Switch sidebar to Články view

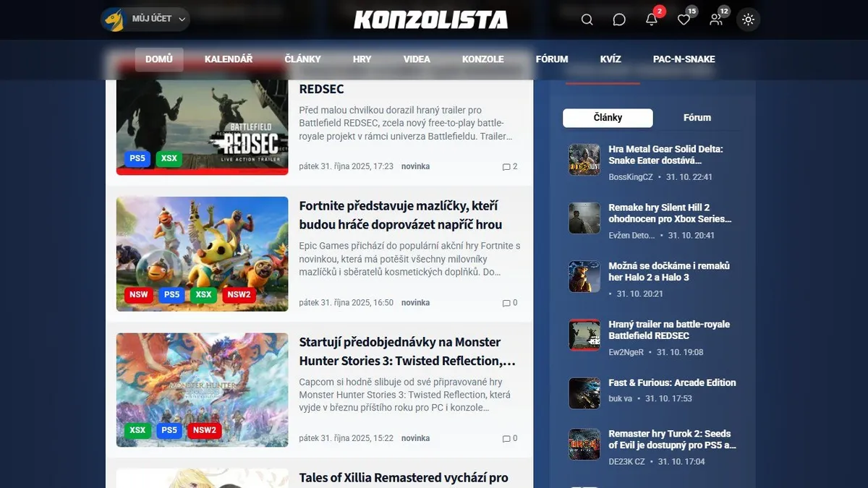coord(608,117)
